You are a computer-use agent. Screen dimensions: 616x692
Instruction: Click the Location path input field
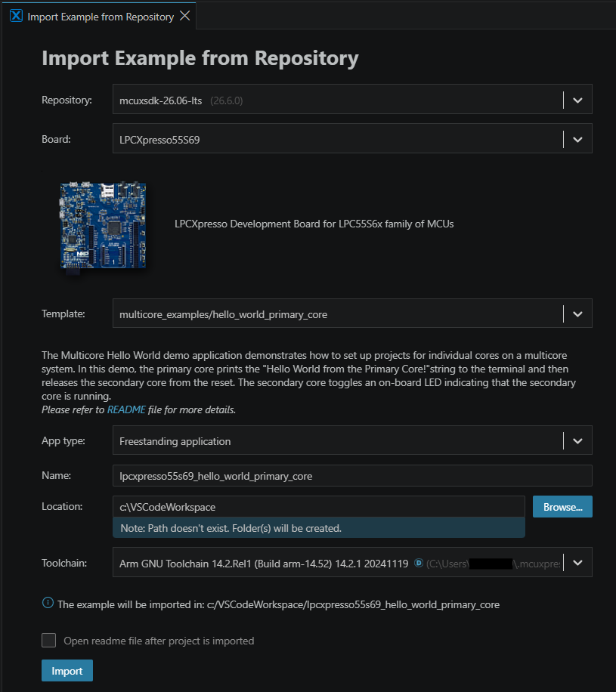pos(319,507)
